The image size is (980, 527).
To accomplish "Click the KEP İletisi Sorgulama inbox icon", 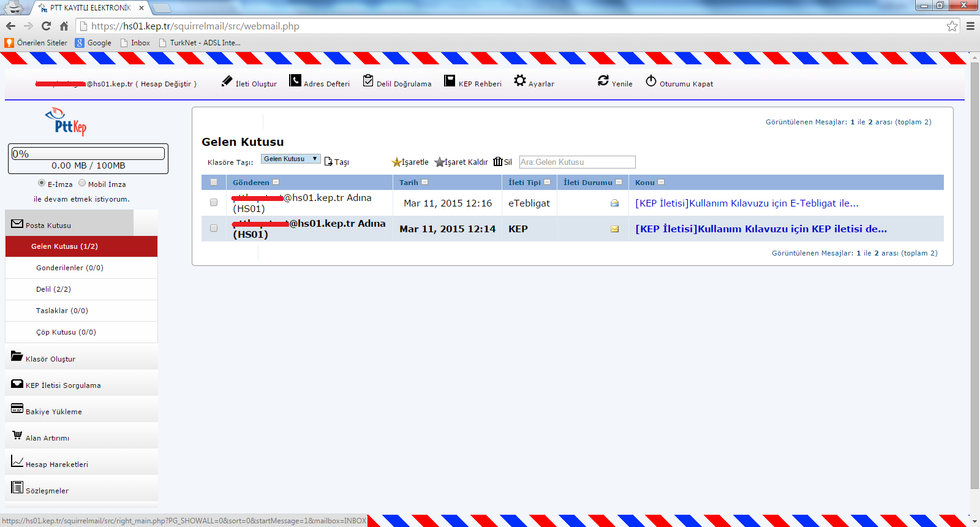I will [17, 384].
